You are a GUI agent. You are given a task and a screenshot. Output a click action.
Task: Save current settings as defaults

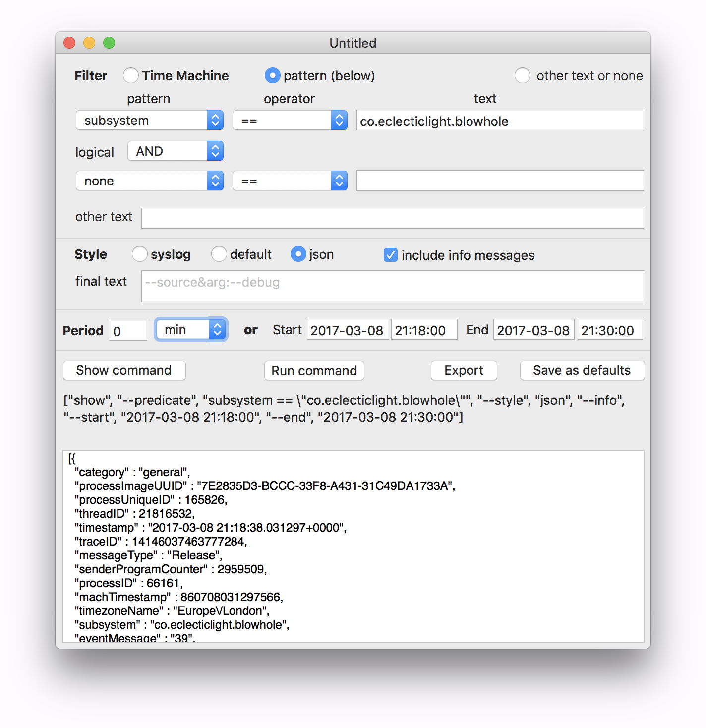[582, 370]
